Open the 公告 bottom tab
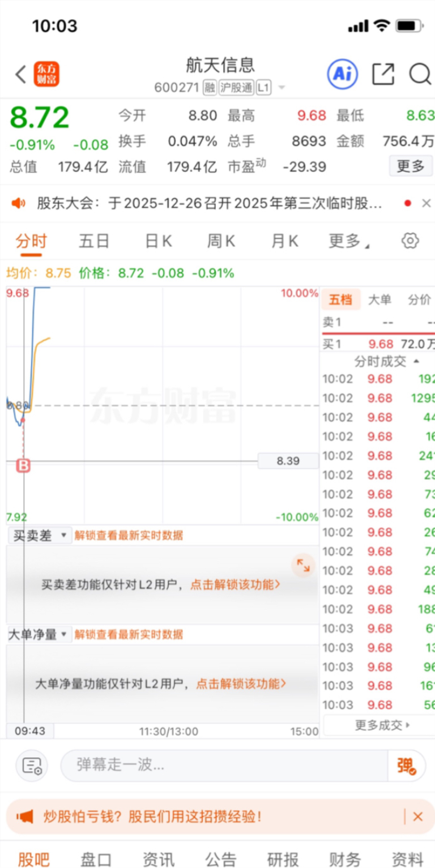 220,858
